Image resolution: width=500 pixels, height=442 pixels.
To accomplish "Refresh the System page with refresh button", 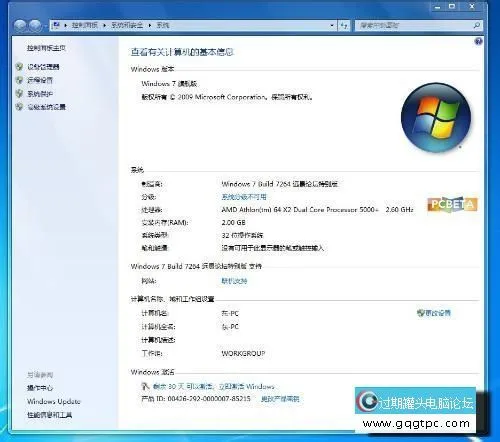I will coord(344,25).
